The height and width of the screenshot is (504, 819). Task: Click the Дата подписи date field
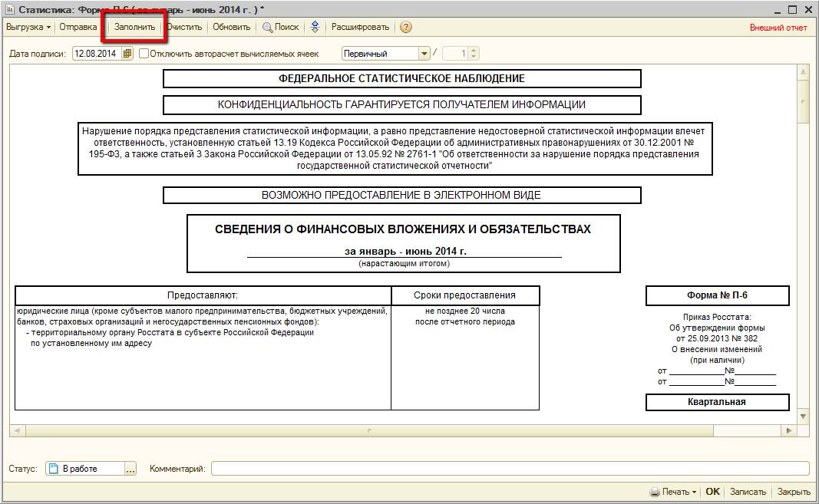coord(97,53)
